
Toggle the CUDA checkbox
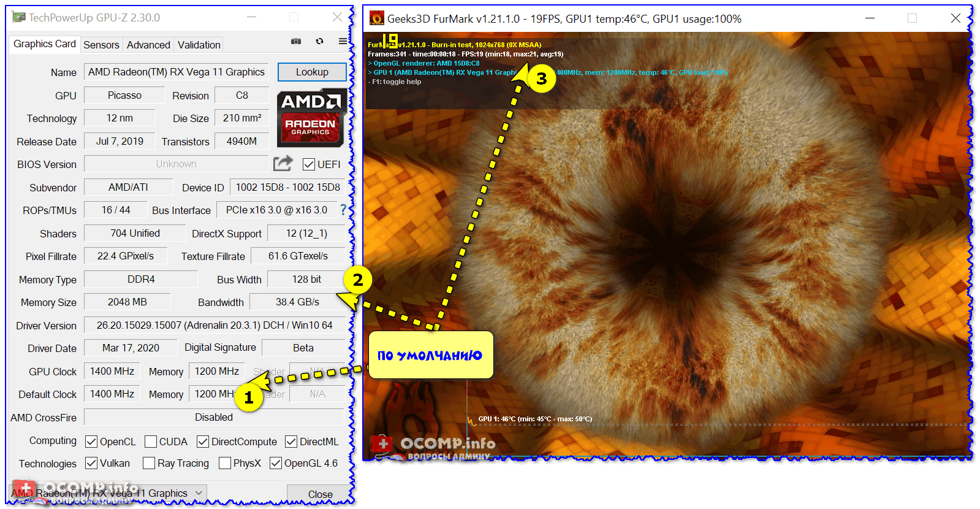pos(151,442)
